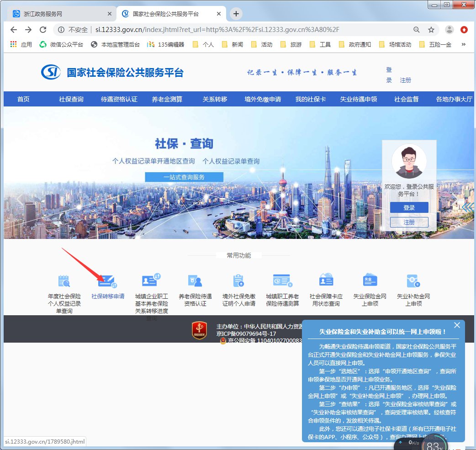The image size is (476, 450).
Task: View site info for 不安全 warning
Action: click(x=73, y=30)
